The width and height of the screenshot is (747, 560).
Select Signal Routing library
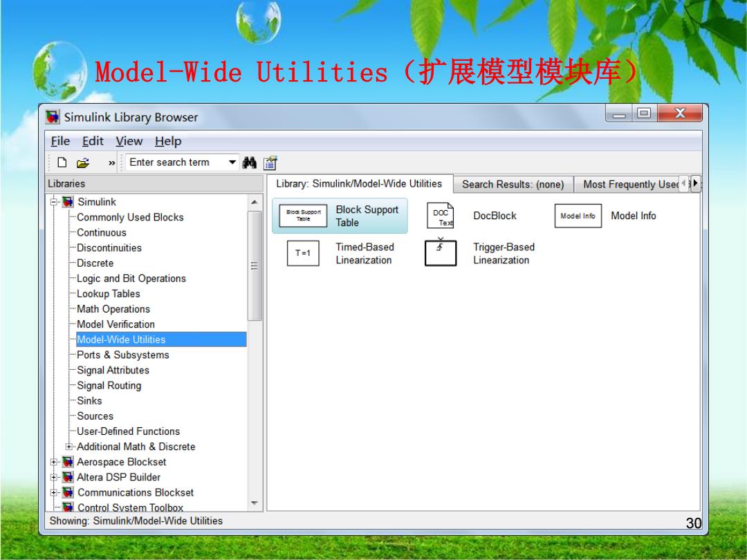pos(109,385)
